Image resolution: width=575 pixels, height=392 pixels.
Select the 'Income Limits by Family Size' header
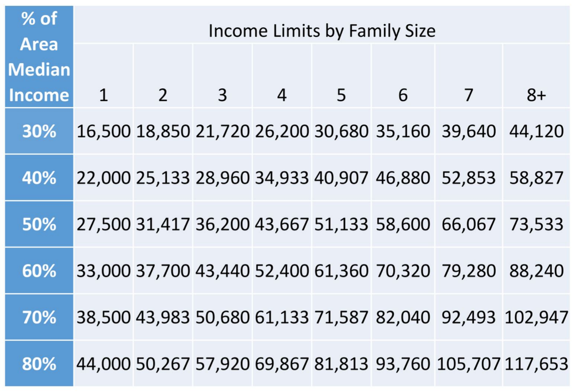click(321, 30)
